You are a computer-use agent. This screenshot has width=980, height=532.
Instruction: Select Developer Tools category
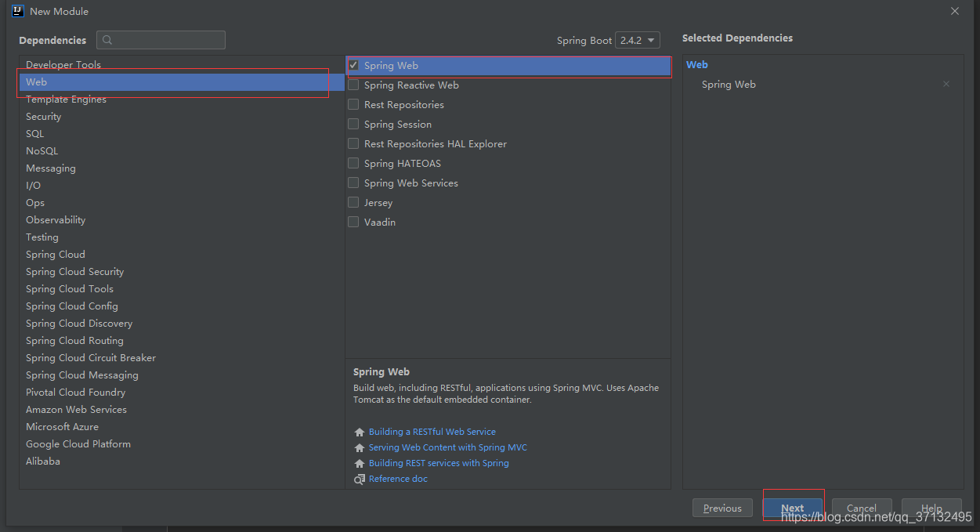pos(182,65)
